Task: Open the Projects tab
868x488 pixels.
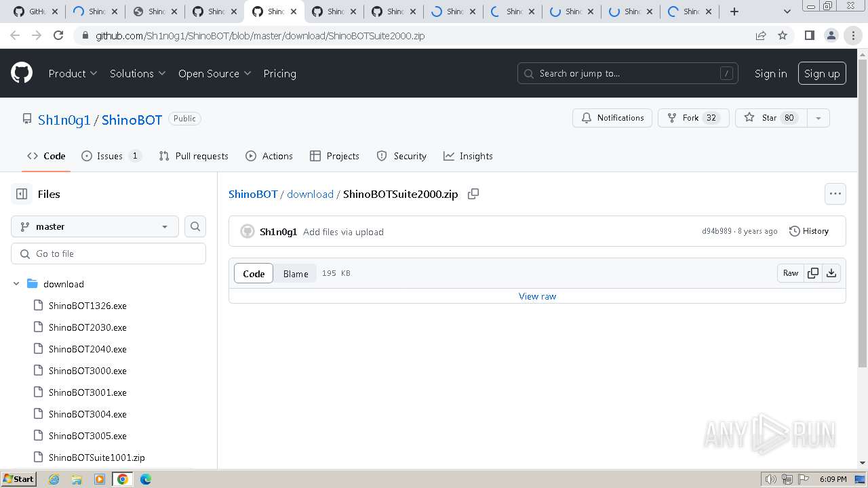Action: click(334, 156)
